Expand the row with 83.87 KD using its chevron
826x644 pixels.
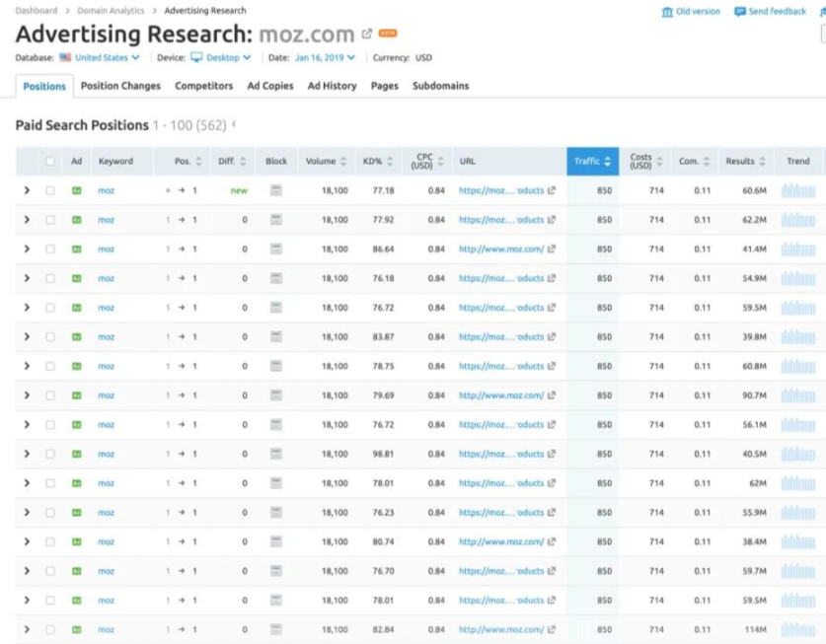pyautogui.click(x=27, y=337)
